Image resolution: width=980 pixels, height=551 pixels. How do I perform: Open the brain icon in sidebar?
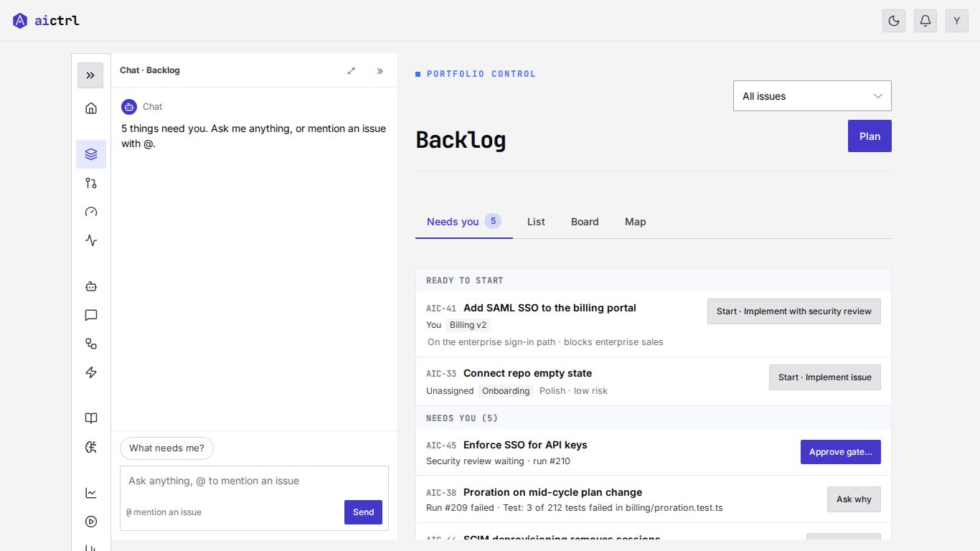[91, 447]
